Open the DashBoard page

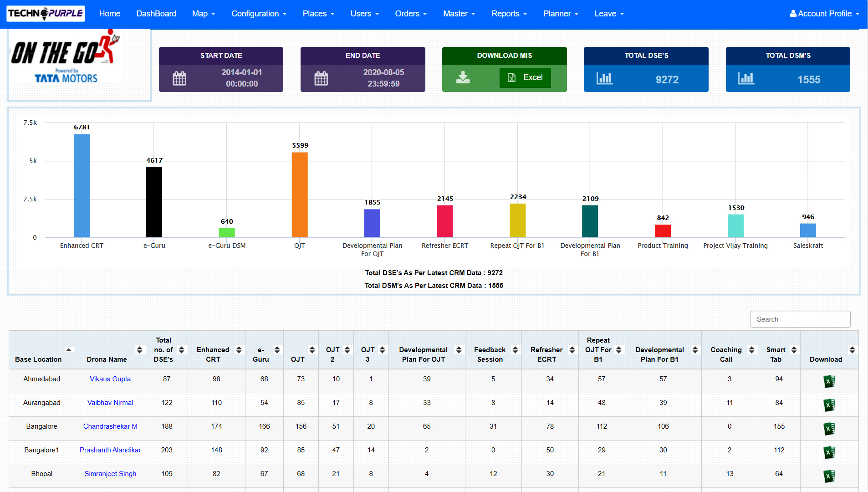coord(156,14)
